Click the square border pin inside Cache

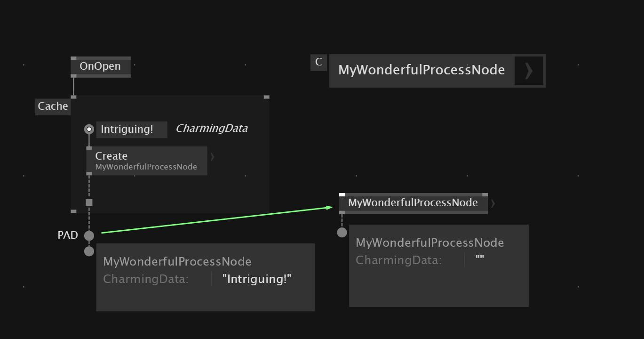(x=89, y=202)
